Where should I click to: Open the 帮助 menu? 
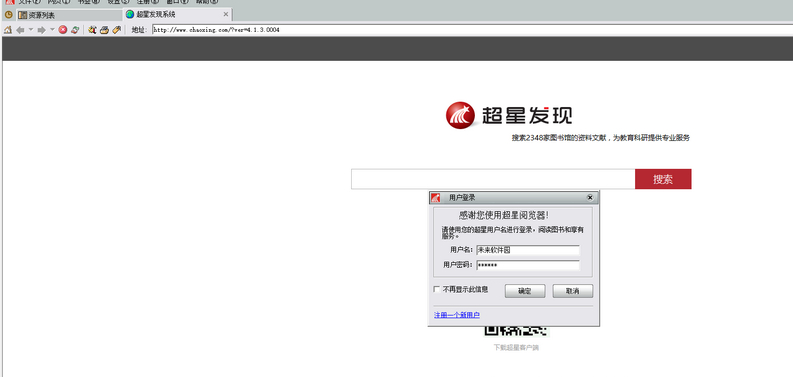point(207,2)
